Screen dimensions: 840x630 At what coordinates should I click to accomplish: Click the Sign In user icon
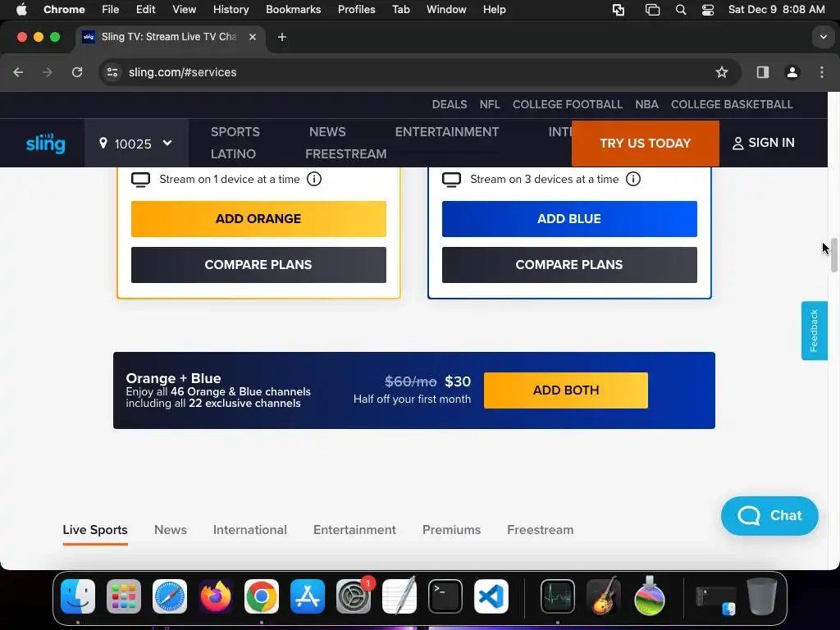pyautogui.click(x=737, y=143)
